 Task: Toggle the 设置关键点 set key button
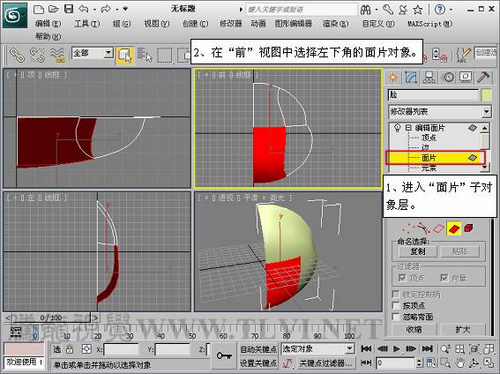[258, 363]
